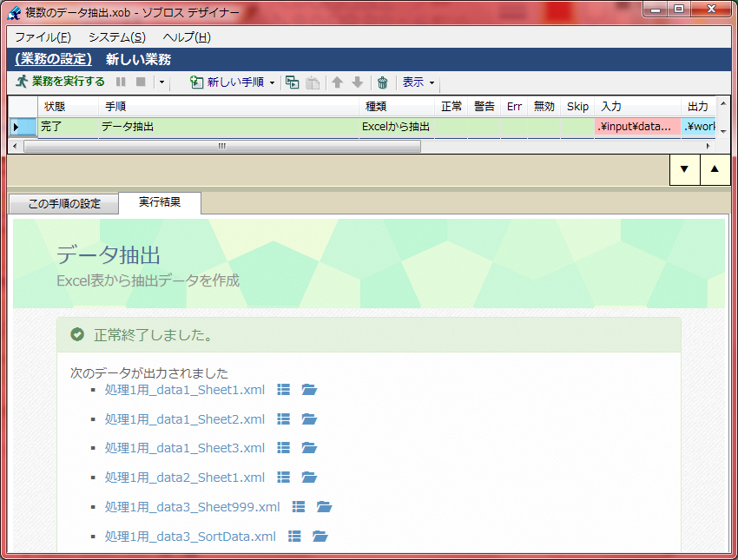Click list view icon for data3_Sheet999.xml
The height and width of the screenshot is (560, 738).
299,507
